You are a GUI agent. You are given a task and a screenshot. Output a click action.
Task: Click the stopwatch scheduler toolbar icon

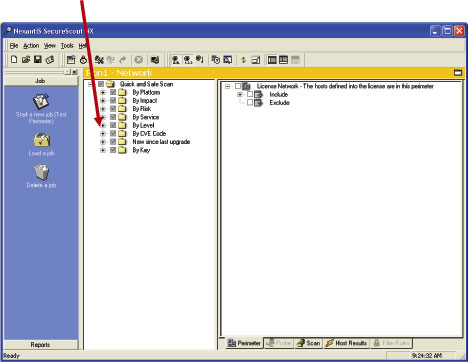(x=83, y=60)
